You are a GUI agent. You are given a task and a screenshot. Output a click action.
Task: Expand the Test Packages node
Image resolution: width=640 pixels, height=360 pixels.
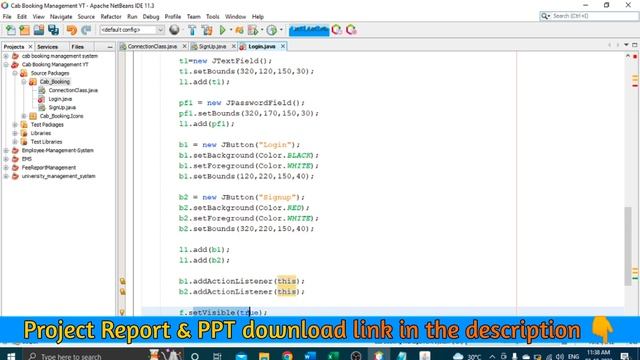pos(15,124)
